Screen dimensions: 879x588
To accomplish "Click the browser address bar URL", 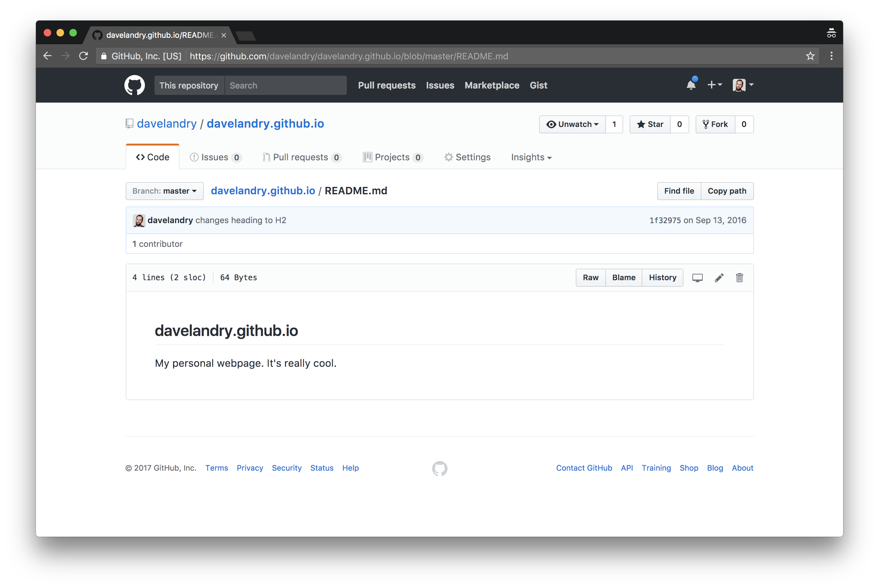I will [x=349, y=56].
